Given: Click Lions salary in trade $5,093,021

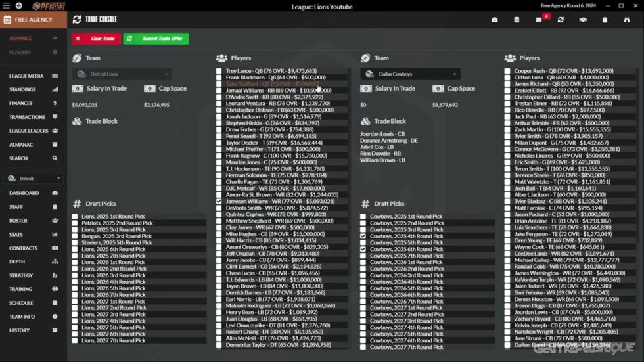Looking at the screenshot, I should [x=85, y=105].
